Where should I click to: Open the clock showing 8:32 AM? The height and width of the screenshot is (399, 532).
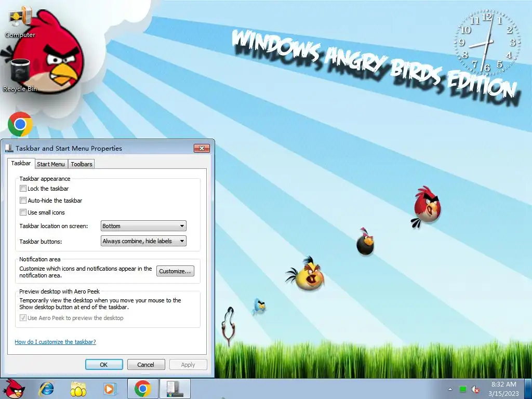503,384
